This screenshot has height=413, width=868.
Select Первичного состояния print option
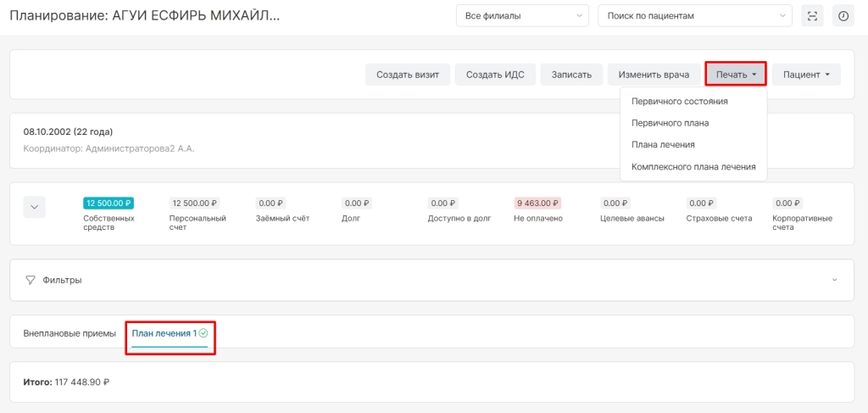[x=679, y=102]
